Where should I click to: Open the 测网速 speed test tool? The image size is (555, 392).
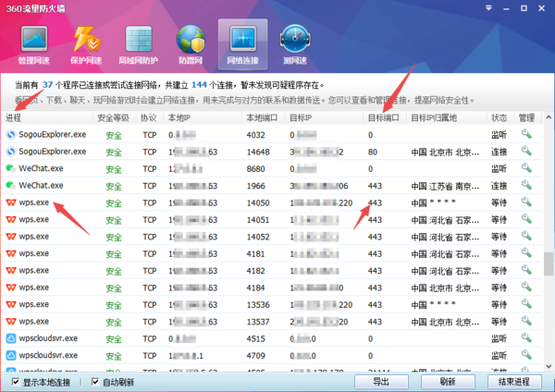[295, 45]
